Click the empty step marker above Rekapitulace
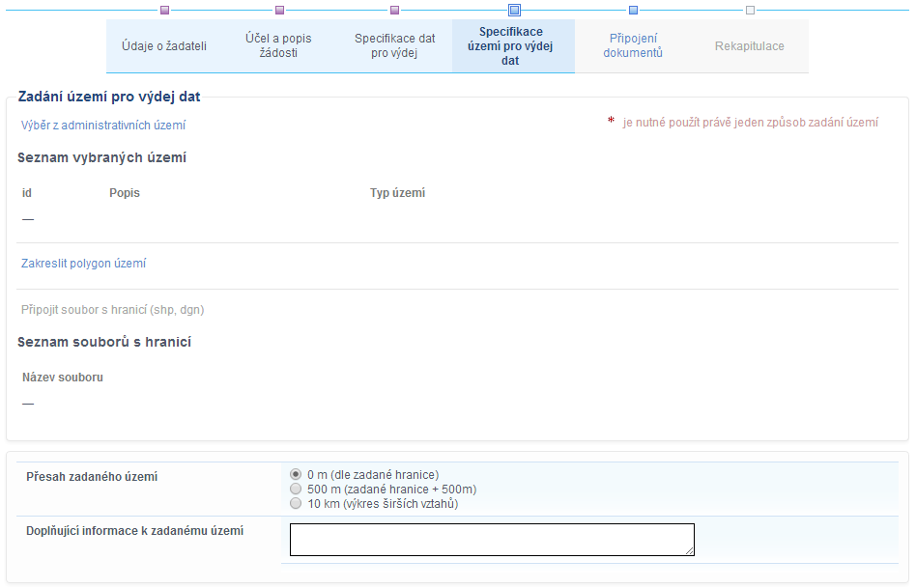The height and width of the screenshot is (588, 916). click(750, 11)
